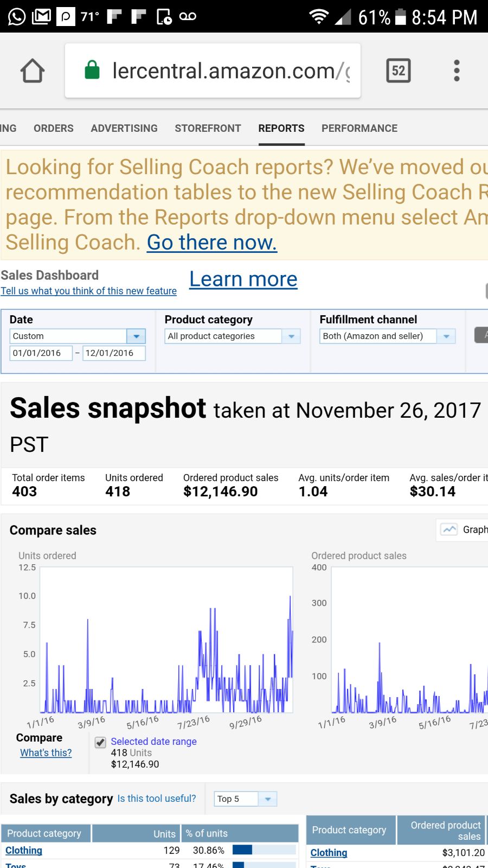Tap the green secure padlock icon

(x=92, y=71)
